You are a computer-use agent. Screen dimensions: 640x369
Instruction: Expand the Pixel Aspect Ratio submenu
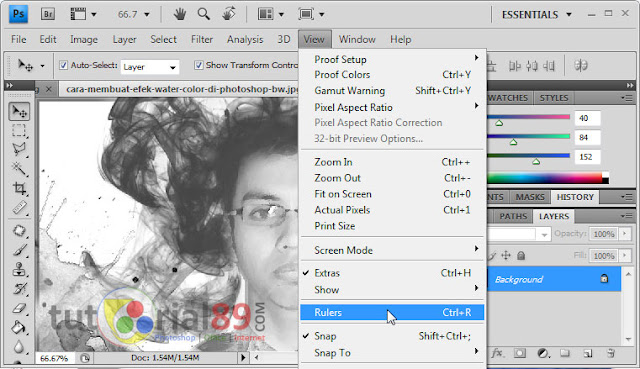click(392, 107)
